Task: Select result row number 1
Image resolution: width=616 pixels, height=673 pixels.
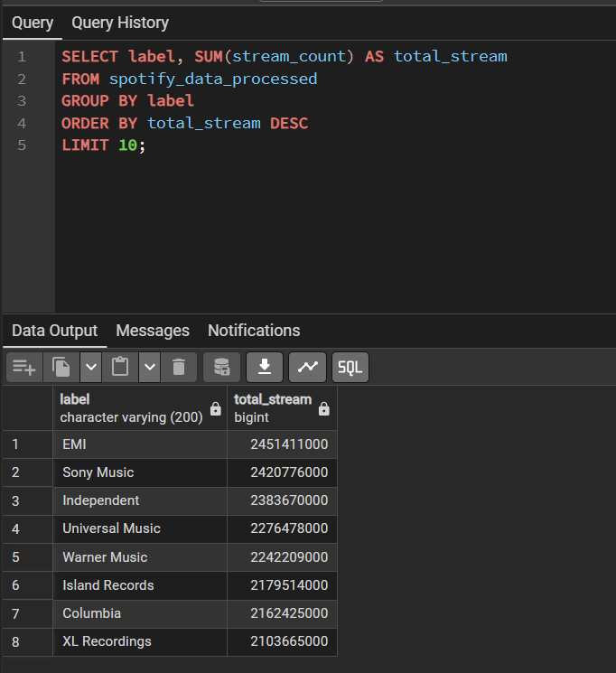Action: pyautogui.click(x=27, y=444)
